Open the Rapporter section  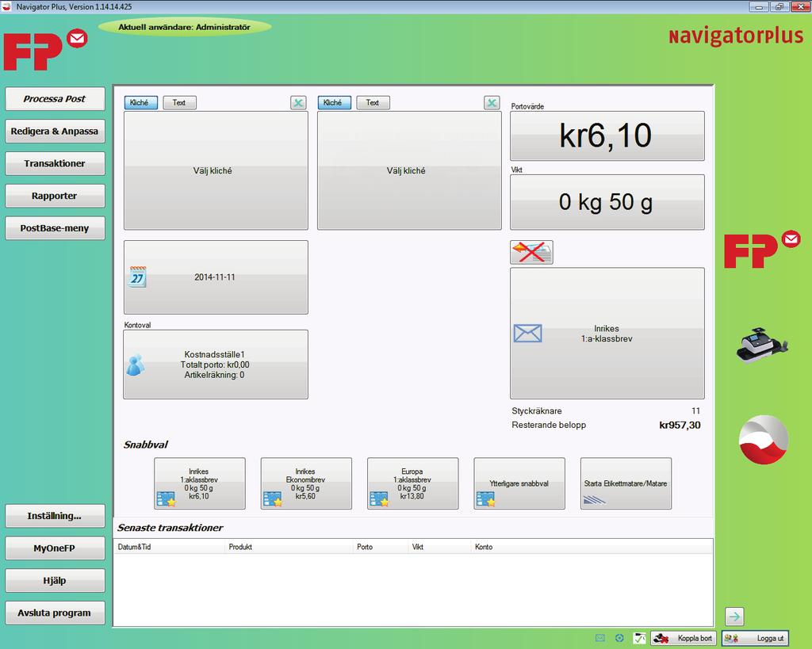[55, 196]
